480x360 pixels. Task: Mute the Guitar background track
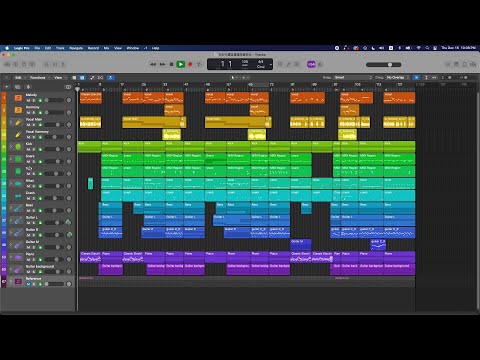click(x=28, y=272)
